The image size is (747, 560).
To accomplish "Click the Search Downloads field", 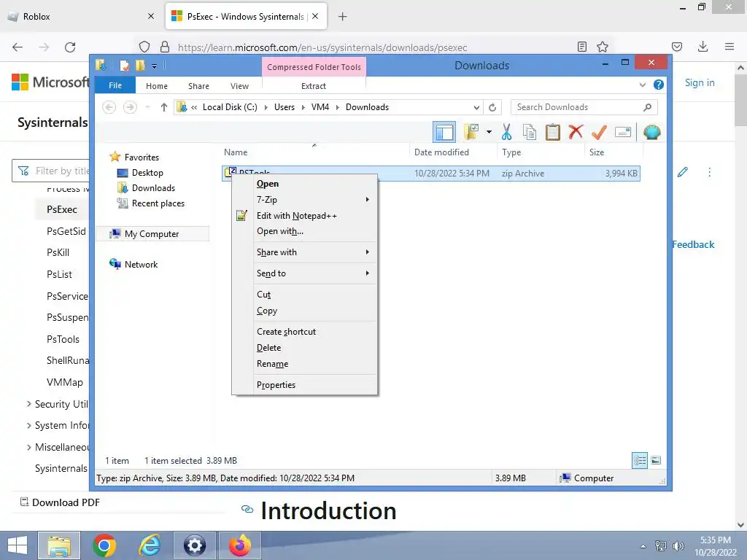I will tap(584, 107).
